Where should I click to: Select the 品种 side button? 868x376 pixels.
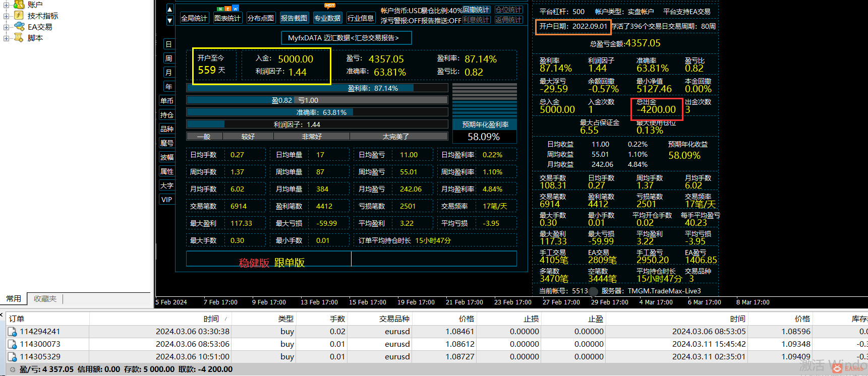pos(167,129)
